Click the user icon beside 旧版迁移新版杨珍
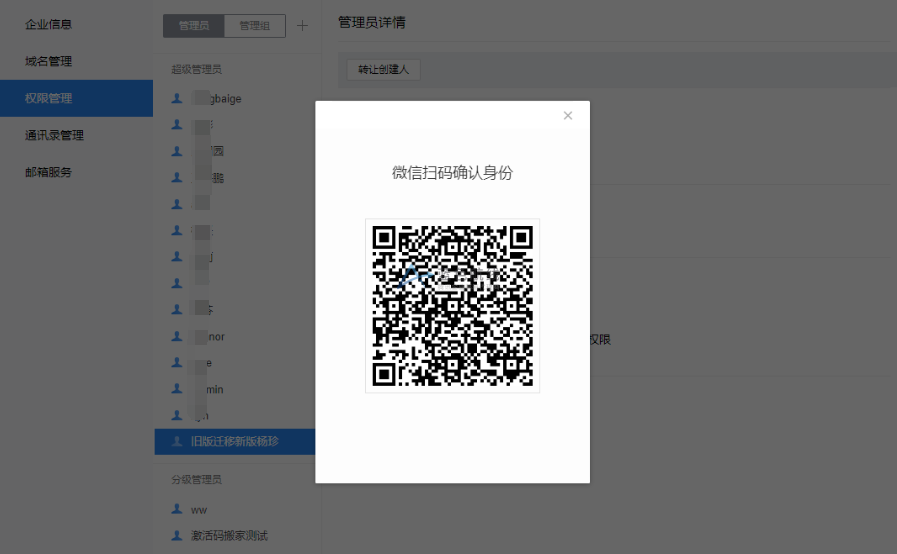The width and height of the screenshot is (897, 554). coord(177,441)
